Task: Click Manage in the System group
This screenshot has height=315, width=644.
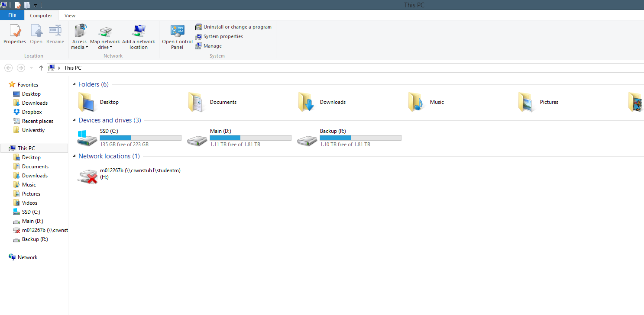Action: (x=208, y=46)
